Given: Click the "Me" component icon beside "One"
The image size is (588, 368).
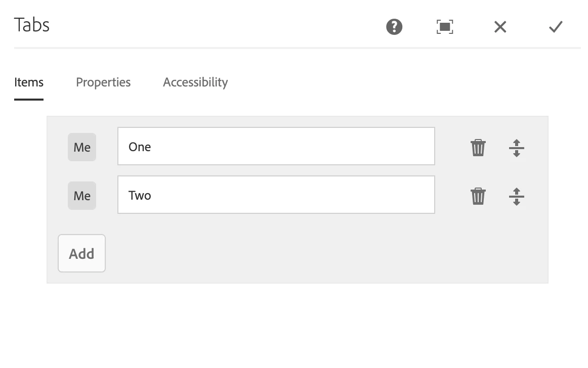Looking at the screenshot, I should point(82,147).
